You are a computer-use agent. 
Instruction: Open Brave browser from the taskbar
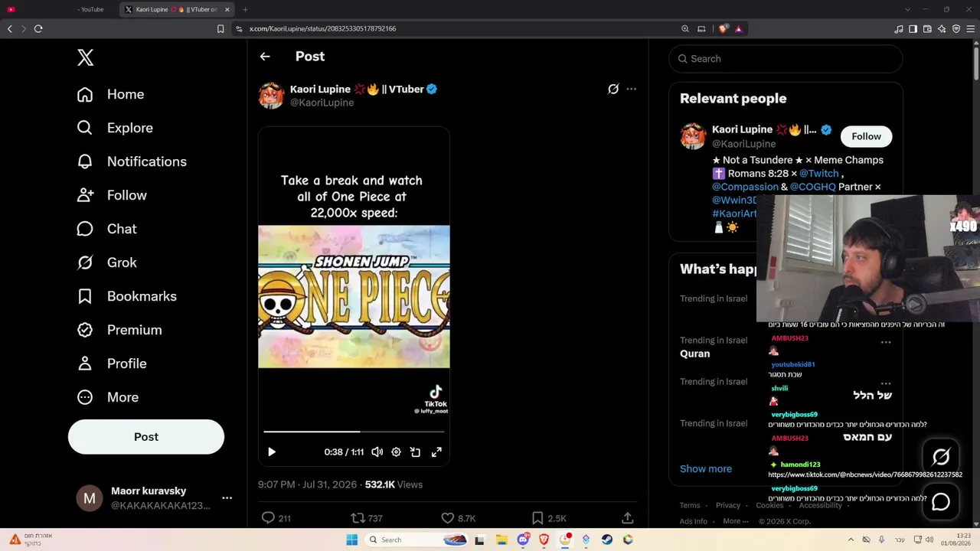[x=544, y=540]
